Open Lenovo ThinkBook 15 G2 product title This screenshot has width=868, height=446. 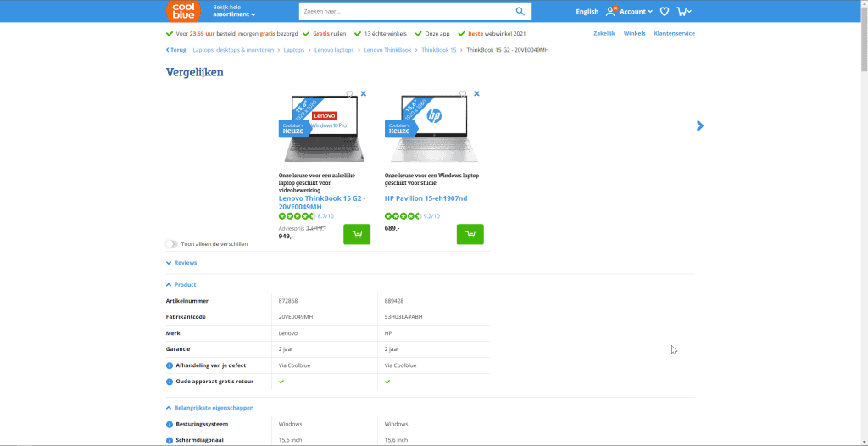click(321, 203)
